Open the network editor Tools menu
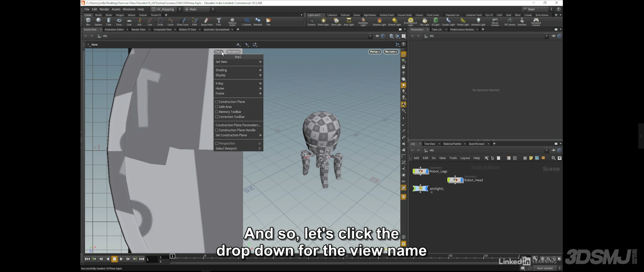Viewport: 644px width, 272px height. [453, 158]
